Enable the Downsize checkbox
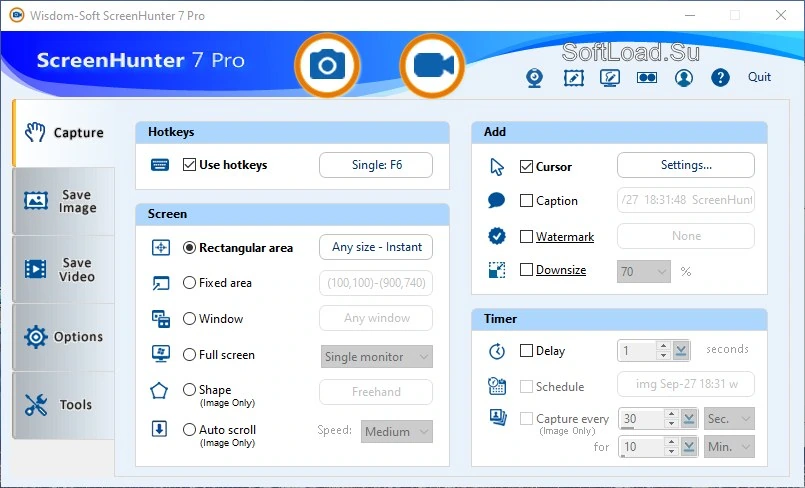The width and height of the screenshot is (805, 488). click(x=526, y=269)
